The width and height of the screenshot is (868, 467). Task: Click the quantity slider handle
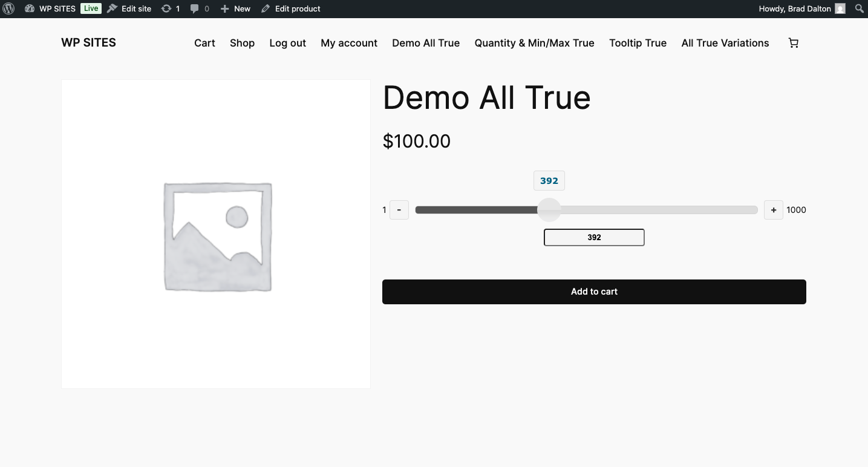[549, 210]
